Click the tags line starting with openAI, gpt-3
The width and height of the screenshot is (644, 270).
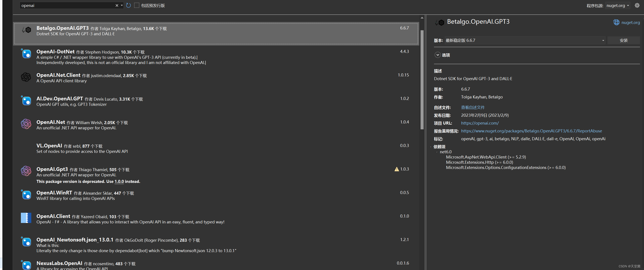pos(533,139)
